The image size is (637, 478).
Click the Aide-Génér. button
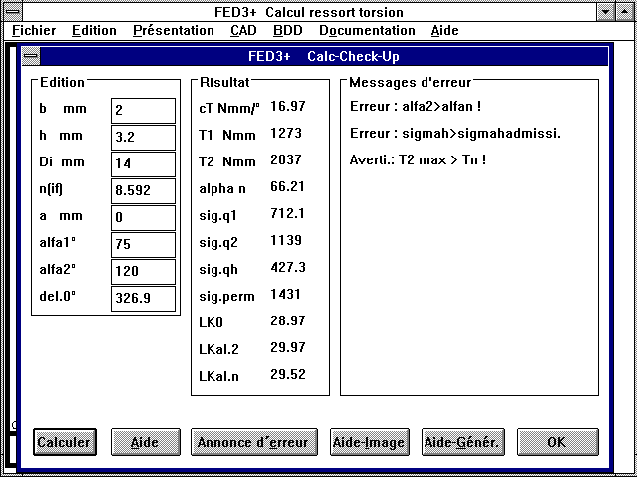point(463,442)
